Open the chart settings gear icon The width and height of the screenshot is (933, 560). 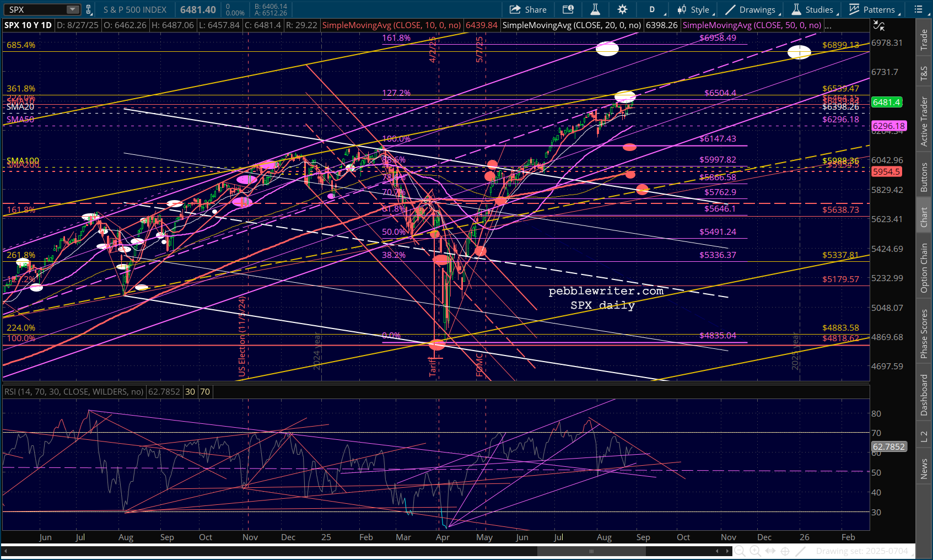coord(622,9)
